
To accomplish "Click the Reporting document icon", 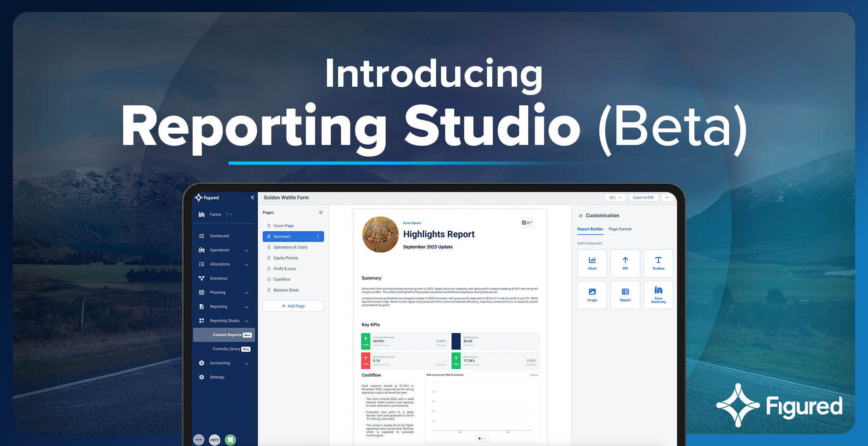I will (201, 306).
